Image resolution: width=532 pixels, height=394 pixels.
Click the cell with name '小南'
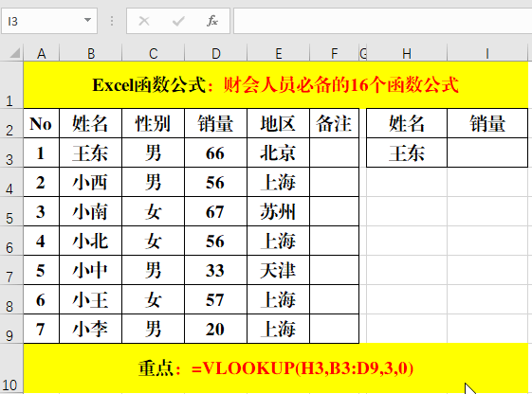pos(91,211)
